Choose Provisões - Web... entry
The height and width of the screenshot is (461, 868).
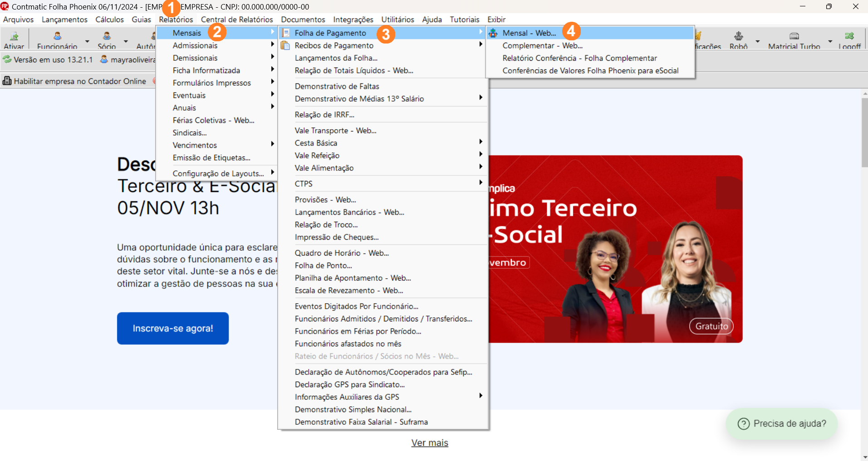383,199
